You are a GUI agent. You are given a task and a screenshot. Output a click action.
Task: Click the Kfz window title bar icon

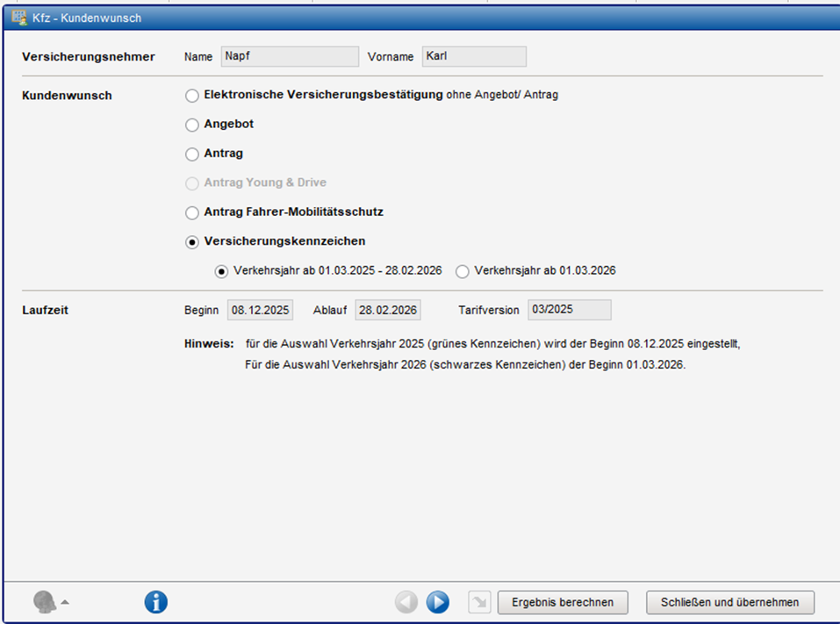pos(18,18)
